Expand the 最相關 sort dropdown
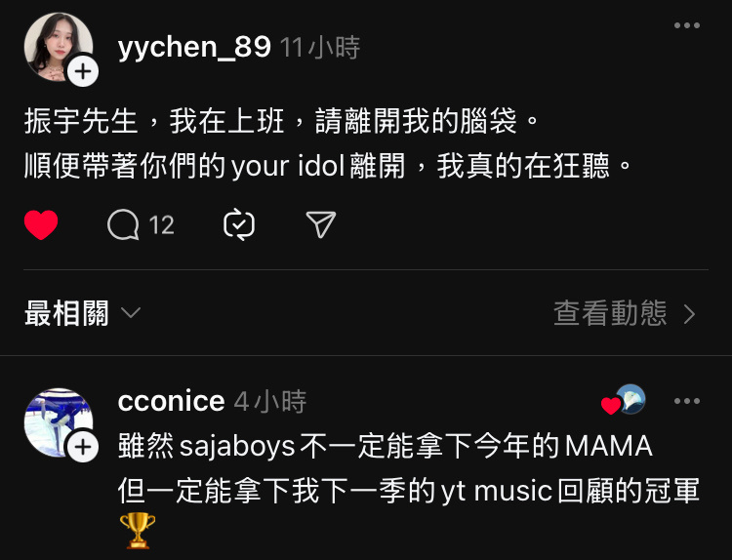The width and height of the screenshot is (732, 560). [82, 313]
